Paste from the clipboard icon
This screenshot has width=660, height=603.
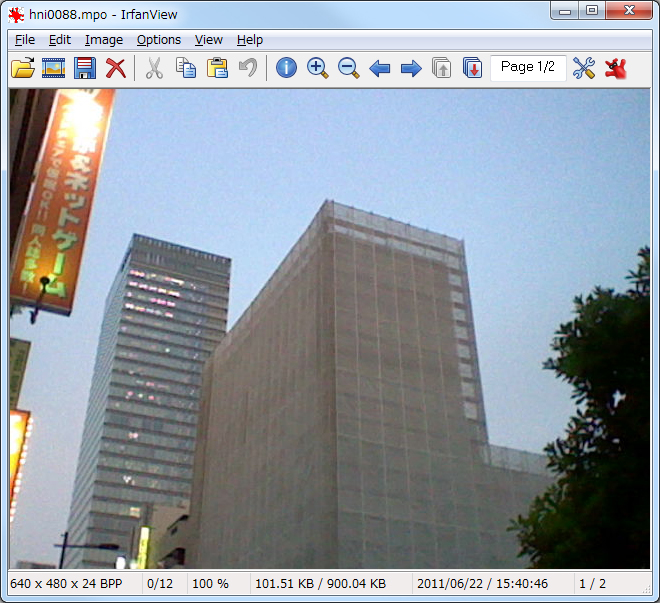217,68
